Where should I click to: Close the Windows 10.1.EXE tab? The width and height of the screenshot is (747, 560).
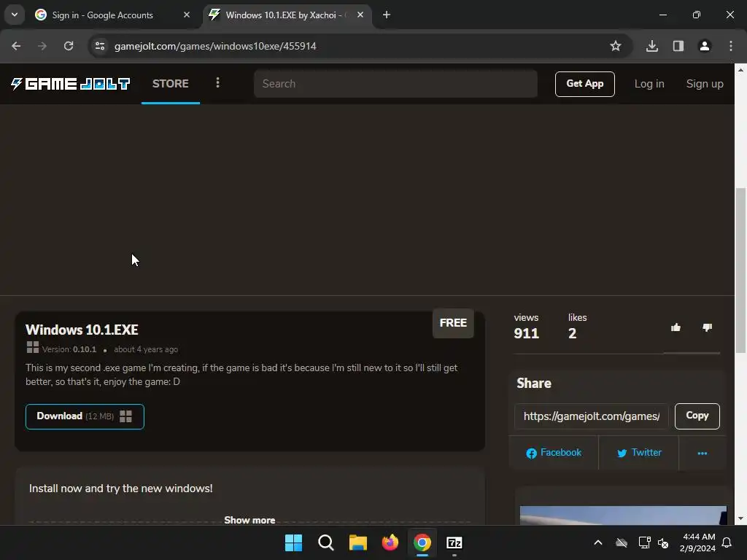click(x=360, y=15)
